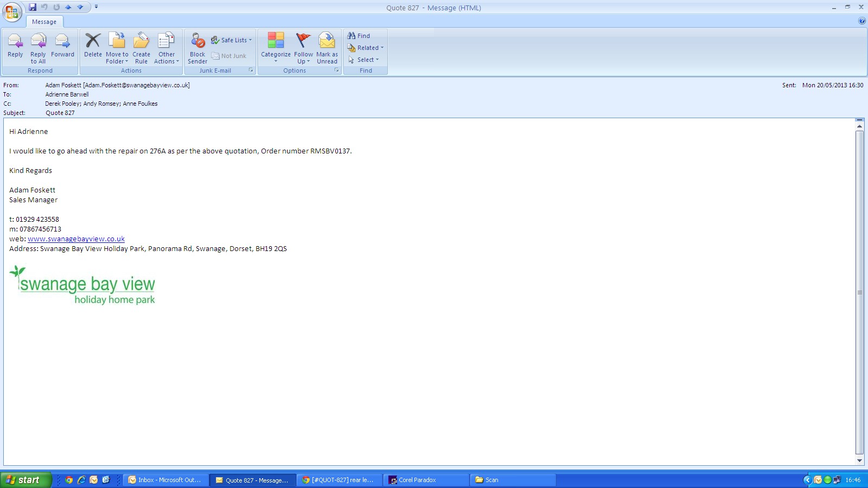Image resolution: width=868 pixels, height=488 pixels.
Task: Delete the Quote 827 message
Action: click(x=93, y=46)
